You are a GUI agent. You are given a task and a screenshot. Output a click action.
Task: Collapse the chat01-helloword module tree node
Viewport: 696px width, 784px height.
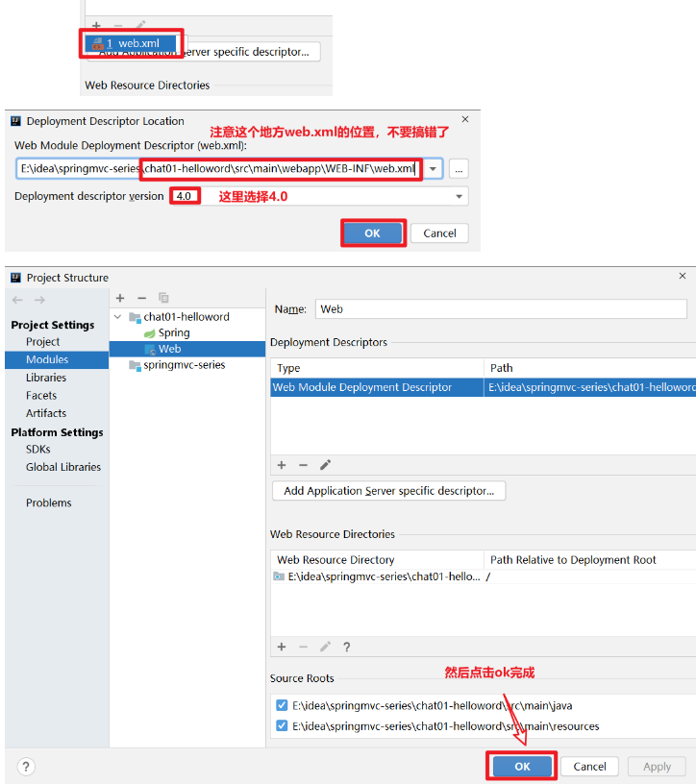[x=118, y=316]
